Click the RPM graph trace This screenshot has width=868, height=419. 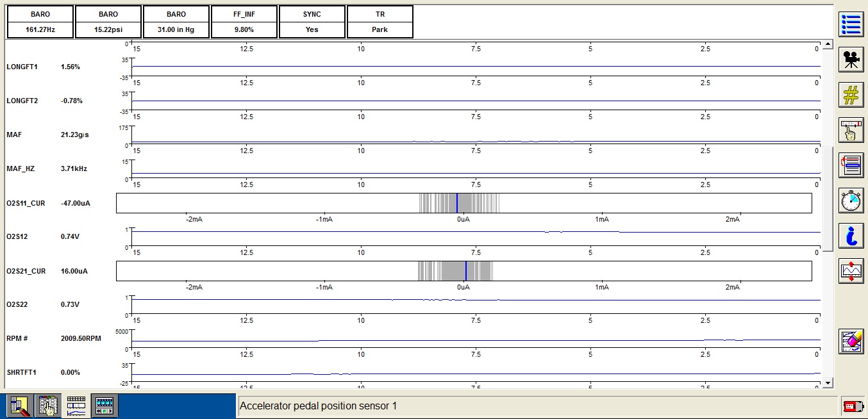pos(476,340)
